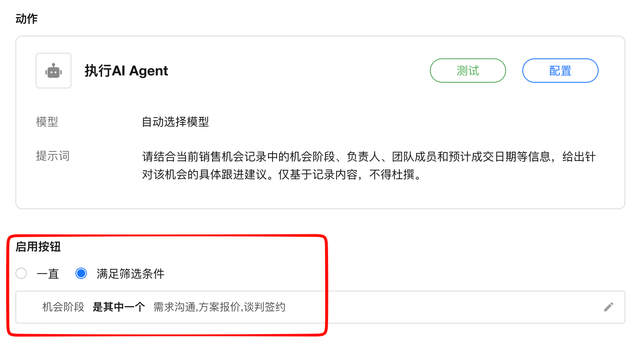Click the prompt text paragraph

click(368, 165)
